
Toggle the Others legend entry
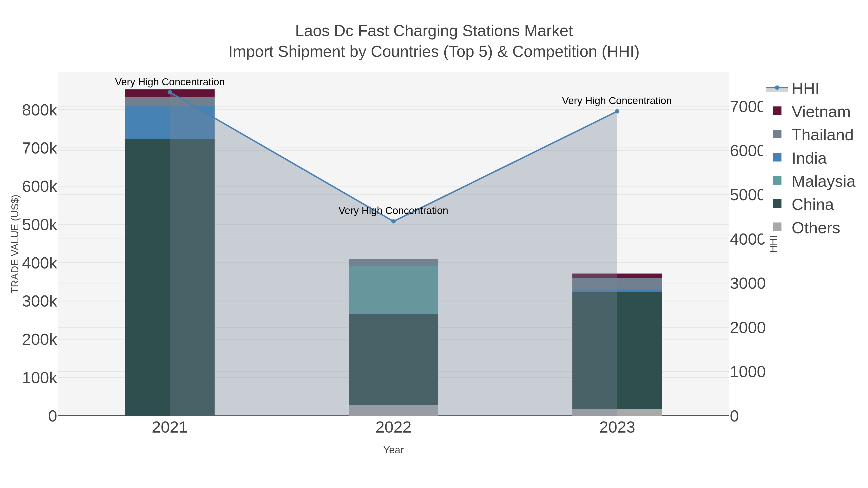pyautogui.click(x=806, y=228)
